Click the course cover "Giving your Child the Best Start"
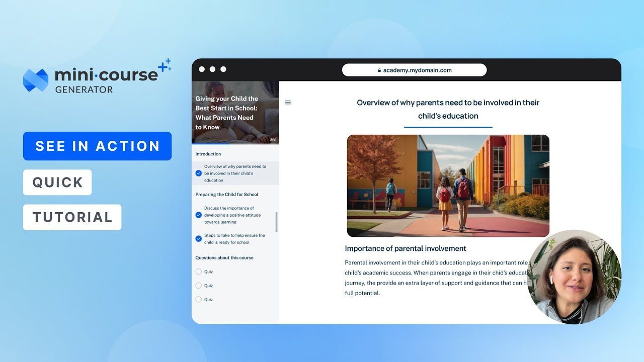This screenshot has width=644, height=362. (x=235, y=113)
